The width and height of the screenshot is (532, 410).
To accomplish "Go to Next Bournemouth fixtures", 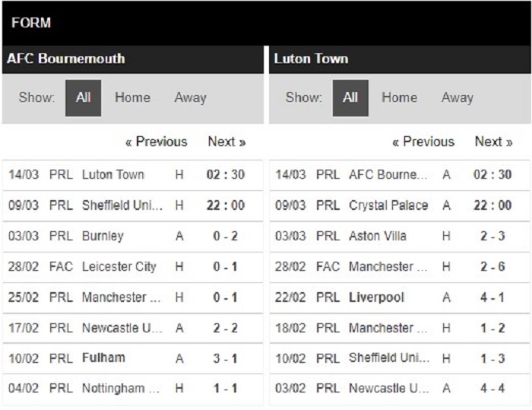I will [x=226, y=141].
